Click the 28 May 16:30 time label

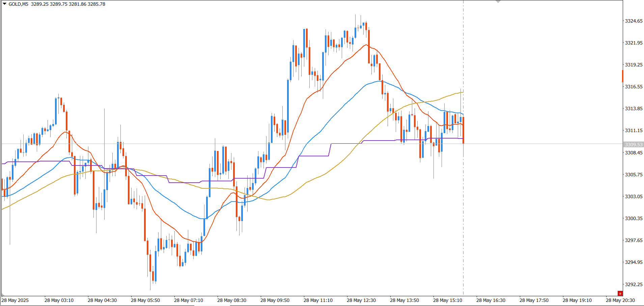click(491, 300)
